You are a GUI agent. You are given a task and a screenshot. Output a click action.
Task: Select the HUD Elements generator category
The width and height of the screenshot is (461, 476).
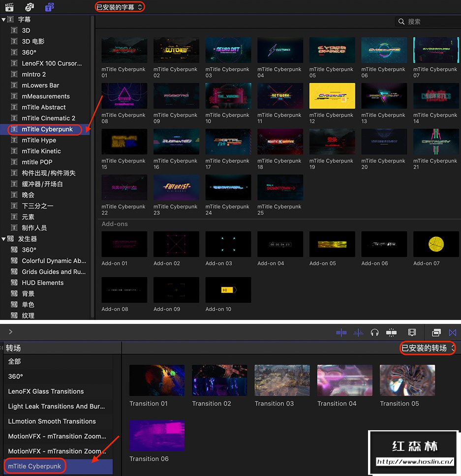(x=43, y=283)
